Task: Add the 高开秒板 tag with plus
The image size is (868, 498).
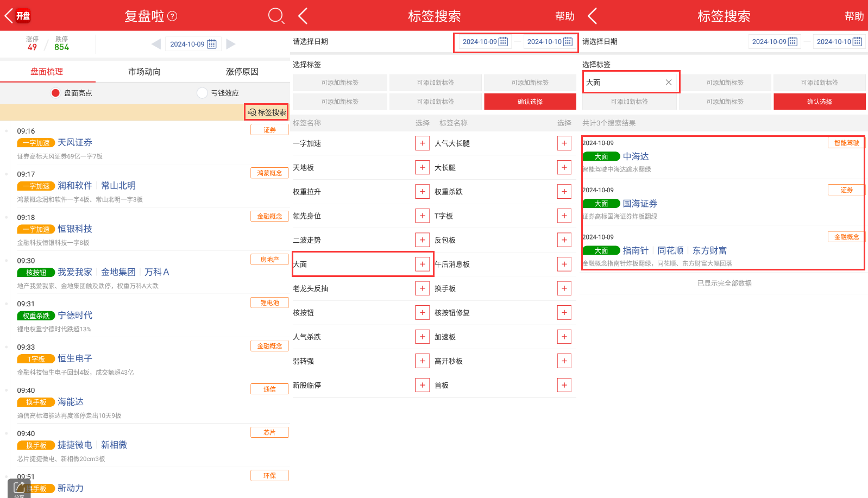Action: click(564, 361)
